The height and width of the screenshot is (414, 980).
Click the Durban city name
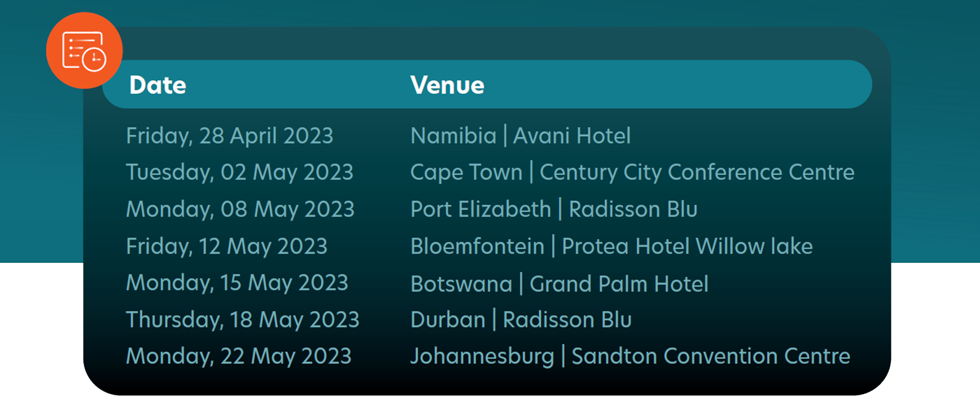tap(448, 320)
